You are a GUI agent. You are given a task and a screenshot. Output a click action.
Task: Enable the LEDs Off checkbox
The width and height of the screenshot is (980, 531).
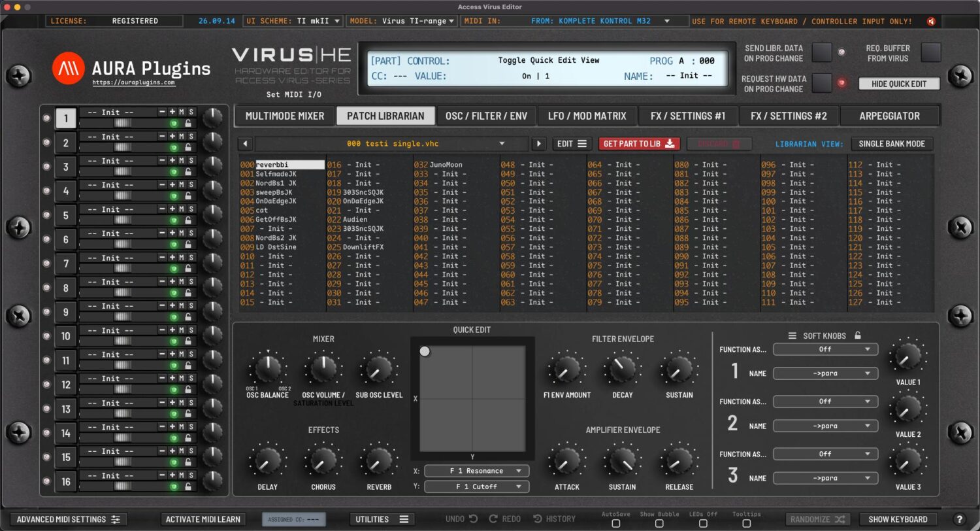pyautogui.click(x=703, y=523)
